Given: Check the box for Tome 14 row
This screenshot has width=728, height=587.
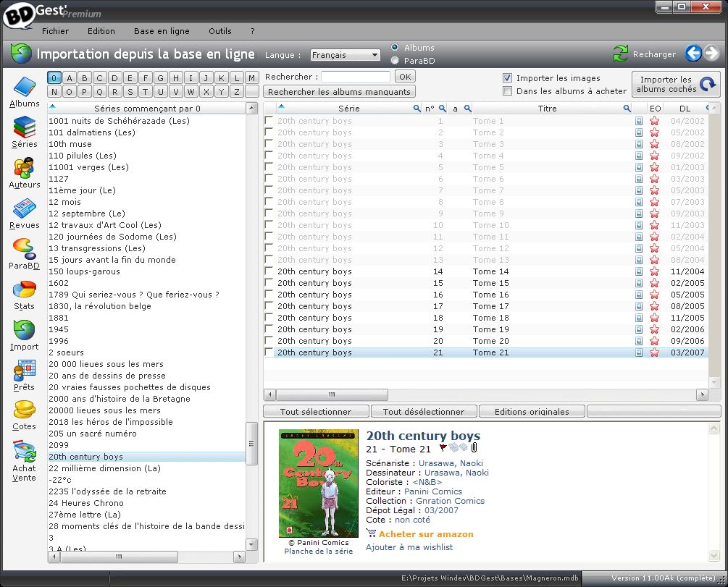Looking at the screenshot, I should click(x=268, y=271).
